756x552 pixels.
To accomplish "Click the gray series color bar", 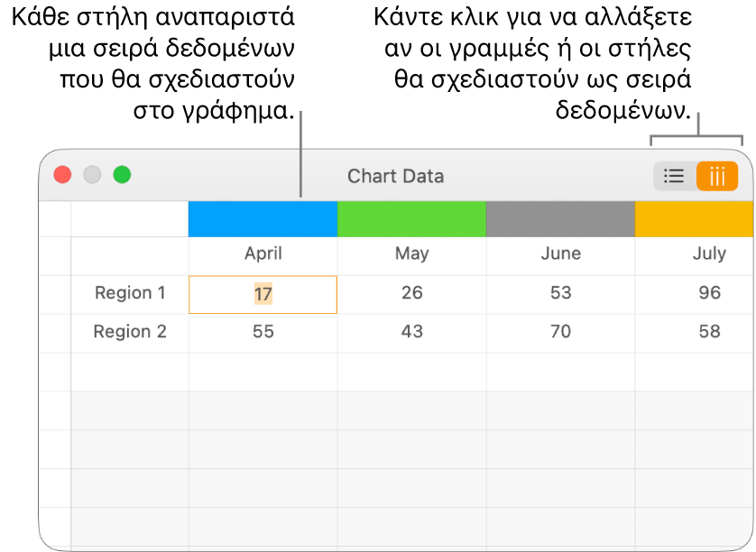I will pos(560,219).
